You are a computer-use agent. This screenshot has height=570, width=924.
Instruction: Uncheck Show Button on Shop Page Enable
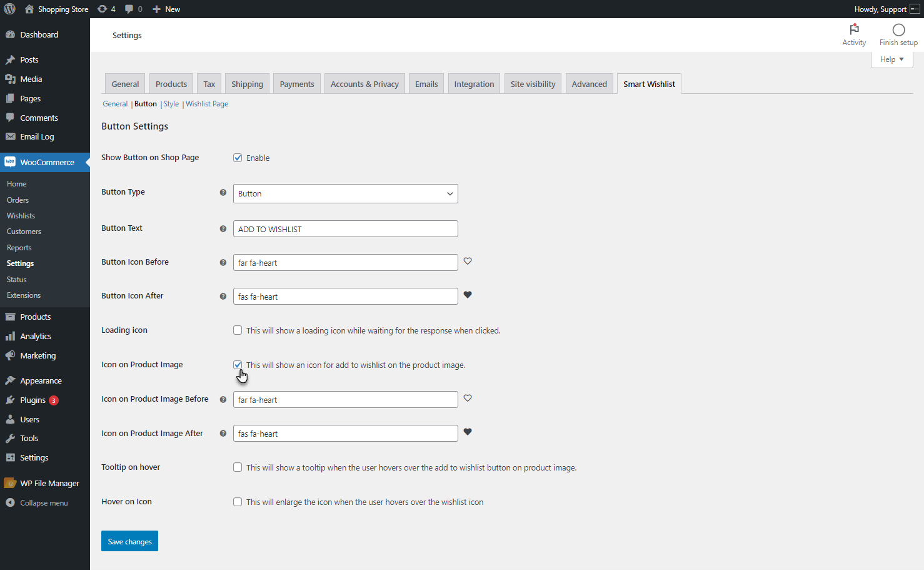[x=238, y=158]
